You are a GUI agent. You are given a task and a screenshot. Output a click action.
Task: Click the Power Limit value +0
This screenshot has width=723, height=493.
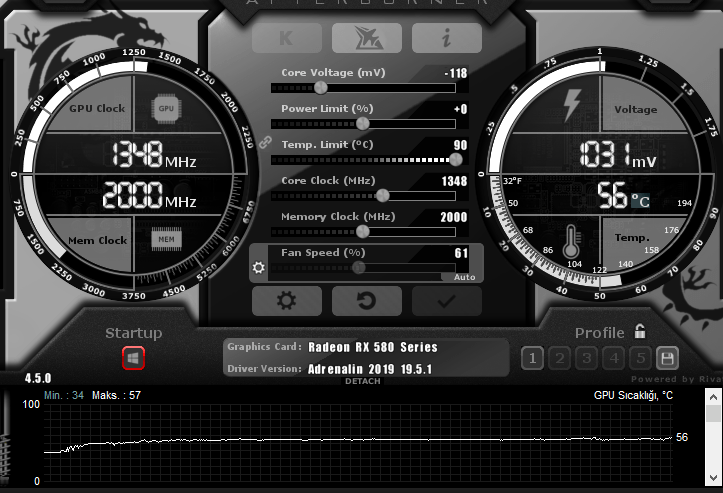click(x=460, y=109)
